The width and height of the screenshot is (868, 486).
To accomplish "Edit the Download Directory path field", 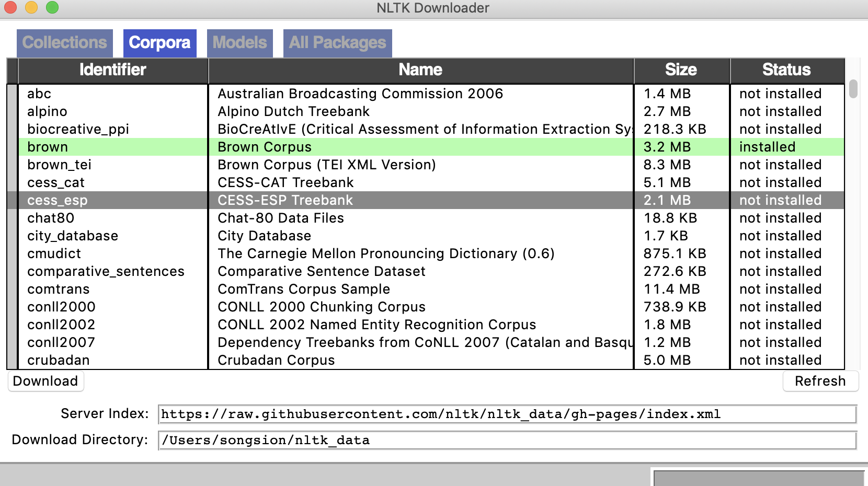I will coord(507,441).
